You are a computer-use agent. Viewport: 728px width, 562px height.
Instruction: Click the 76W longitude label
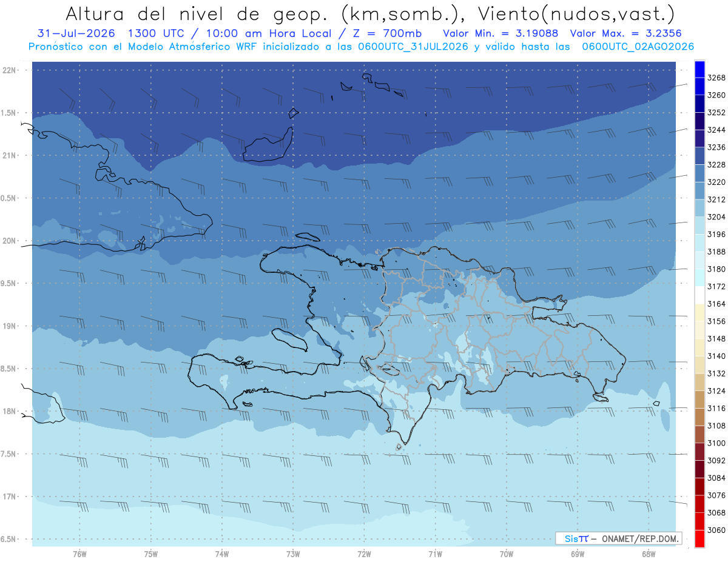(79, 554)
